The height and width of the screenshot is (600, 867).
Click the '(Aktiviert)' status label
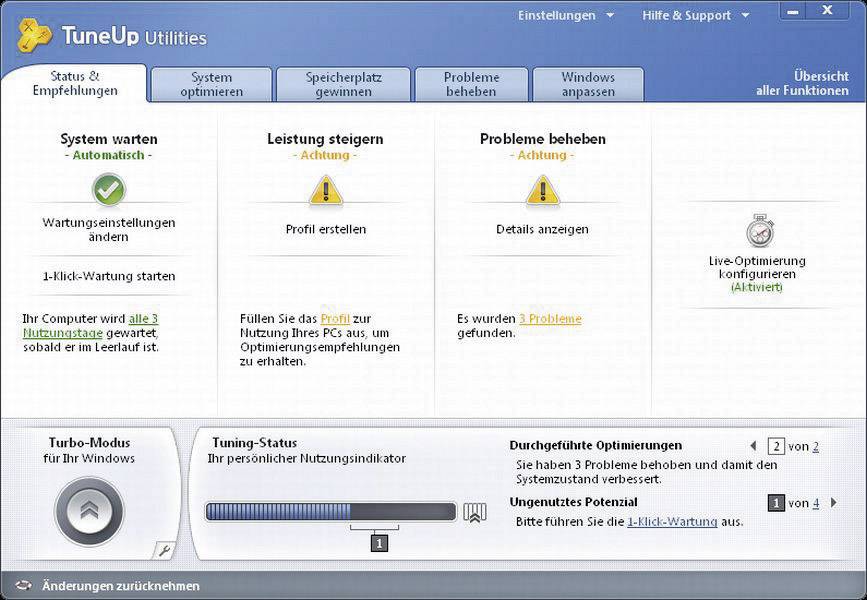[x=757, y=288]
